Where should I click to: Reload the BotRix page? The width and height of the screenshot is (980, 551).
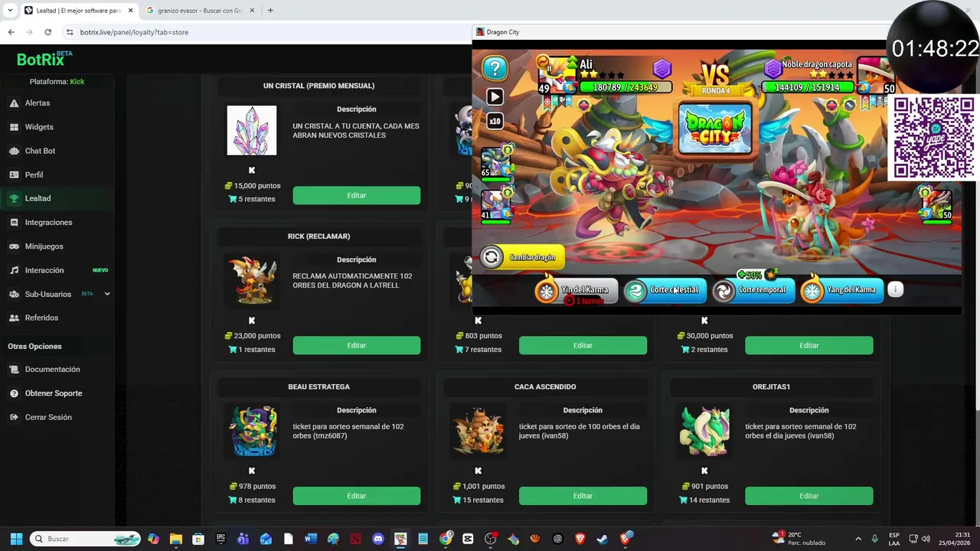tap(47, 32)
